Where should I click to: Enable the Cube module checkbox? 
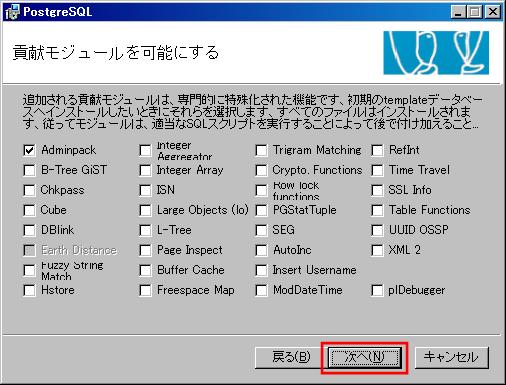tap(29, 210)
